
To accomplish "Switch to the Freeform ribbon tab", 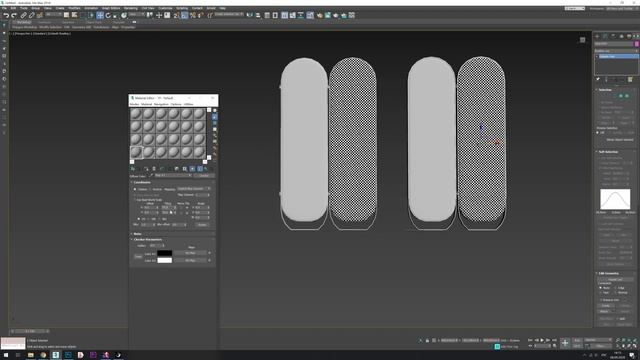I will pyautogui.click(x=45, y=22).
